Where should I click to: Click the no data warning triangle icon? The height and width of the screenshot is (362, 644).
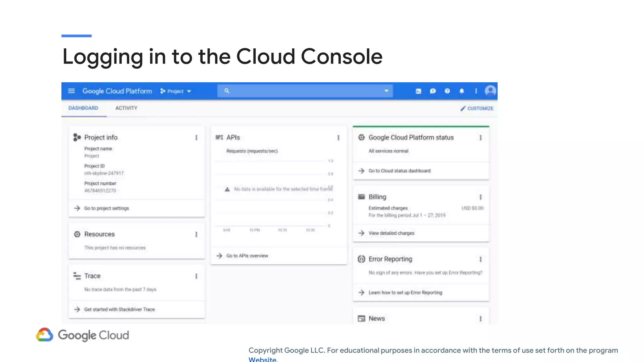(227, 189)
